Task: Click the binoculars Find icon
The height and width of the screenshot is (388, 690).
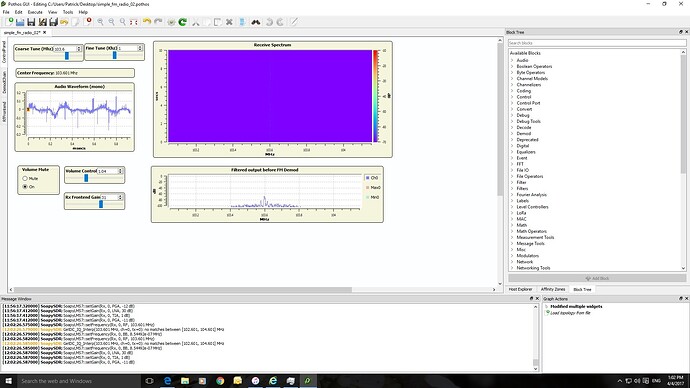Action: (256, 22)
